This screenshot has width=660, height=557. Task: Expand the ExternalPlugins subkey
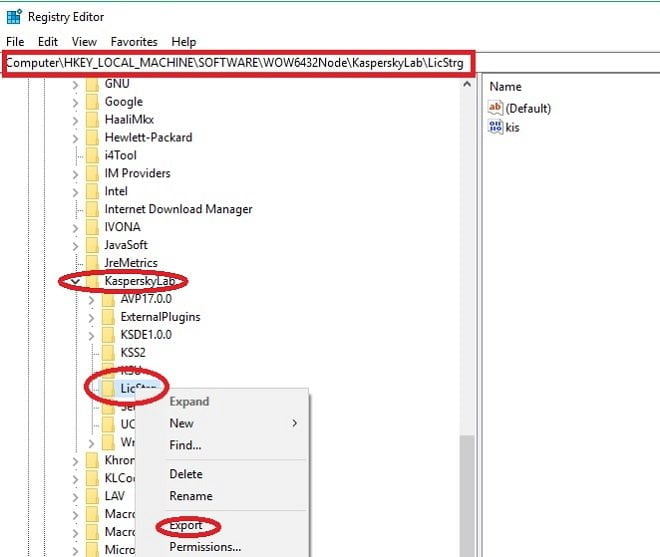point(91,317)
